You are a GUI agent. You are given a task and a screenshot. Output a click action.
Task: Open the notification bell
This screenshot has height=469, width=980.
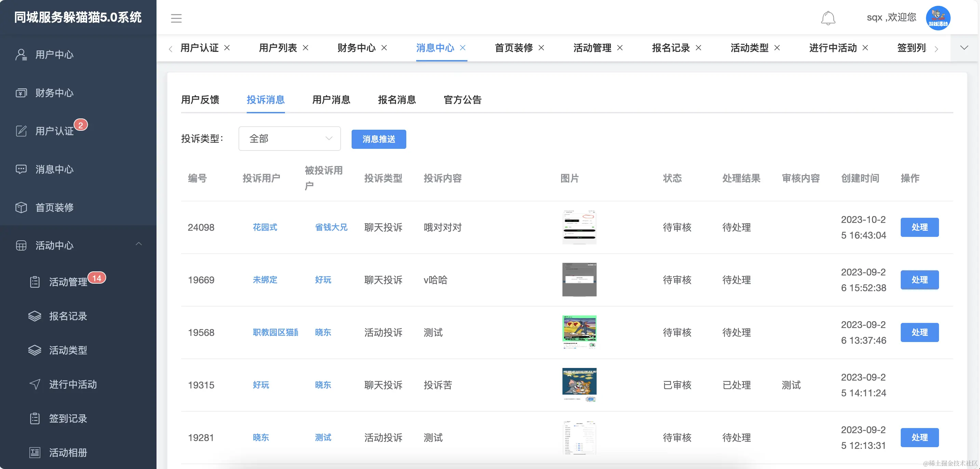pos(828,17)
